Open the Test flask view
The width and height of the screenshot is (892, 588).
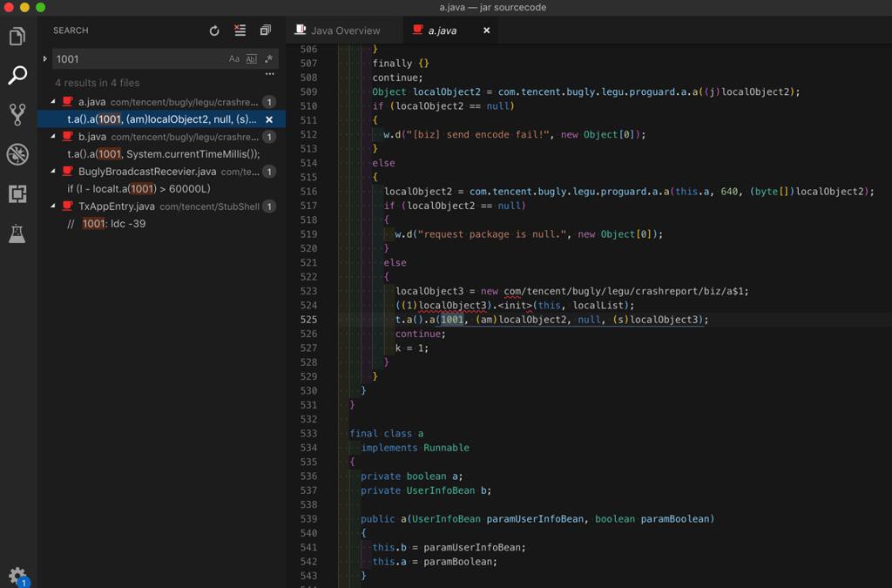pyautogui.click(x=17, y=233)
